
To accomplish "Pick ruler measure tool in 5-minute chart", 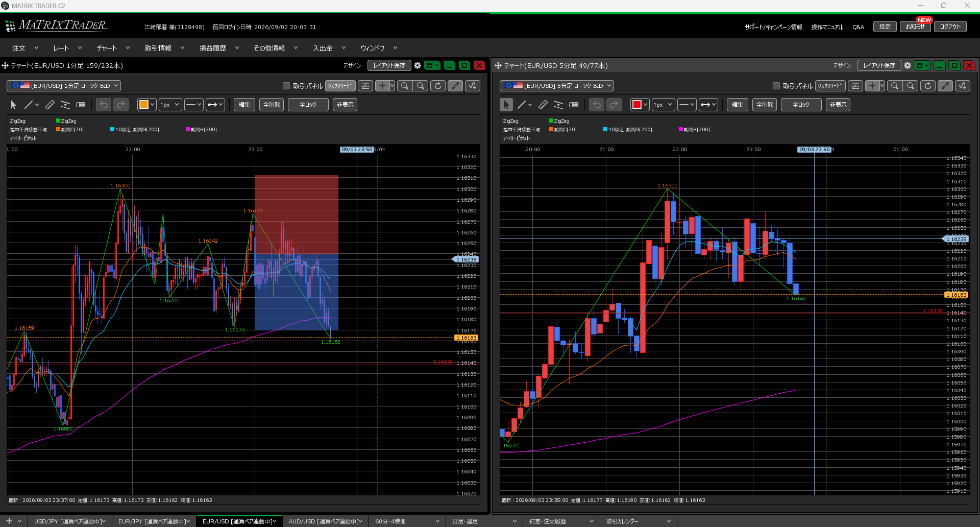I will (543, 105).
